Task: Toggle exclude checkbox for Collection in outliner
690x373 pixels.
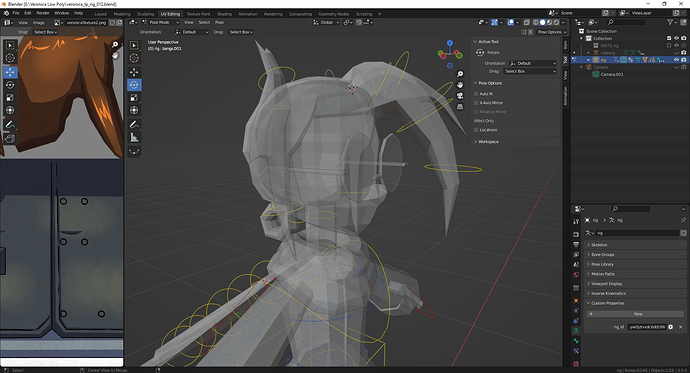Action: coord(669,38)
